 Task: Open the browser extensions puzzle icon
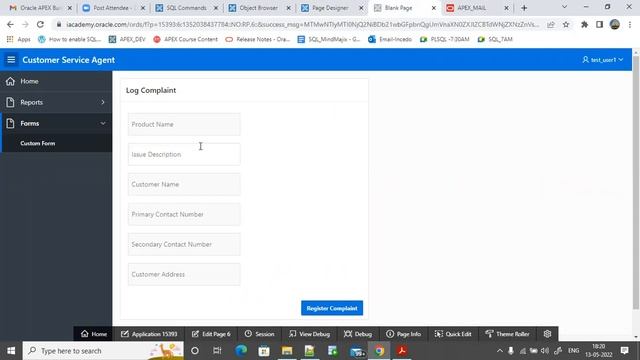point(584,24)
